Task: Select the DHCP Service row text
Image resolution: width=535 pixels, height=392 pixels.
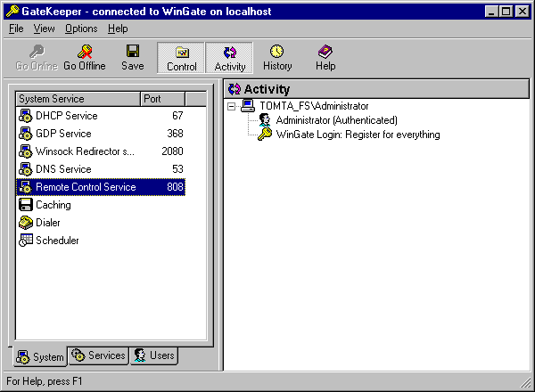Action: point(67,116)
